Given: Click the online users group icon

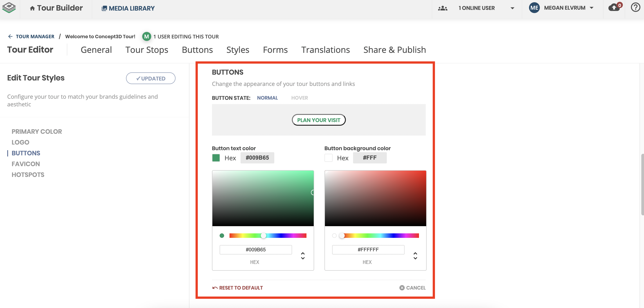Looking at the screenshot, I should [443, 8].
